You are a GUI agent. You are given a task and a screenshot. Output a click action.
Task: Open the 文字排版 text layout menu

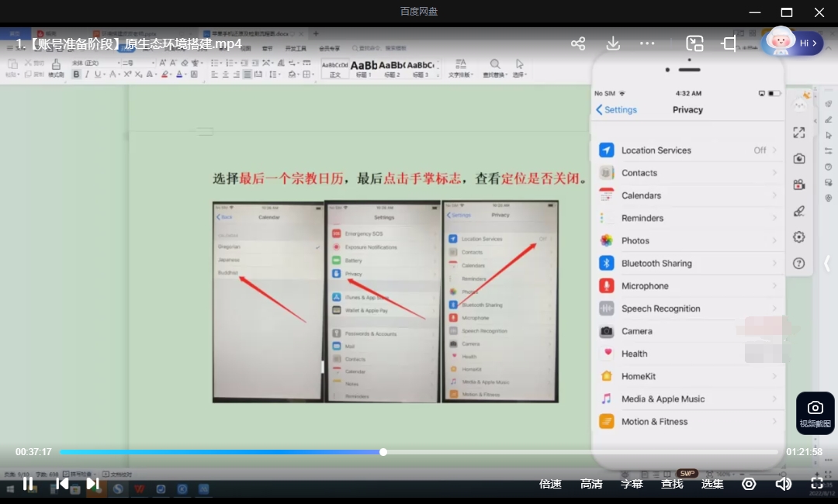point(460,68)
